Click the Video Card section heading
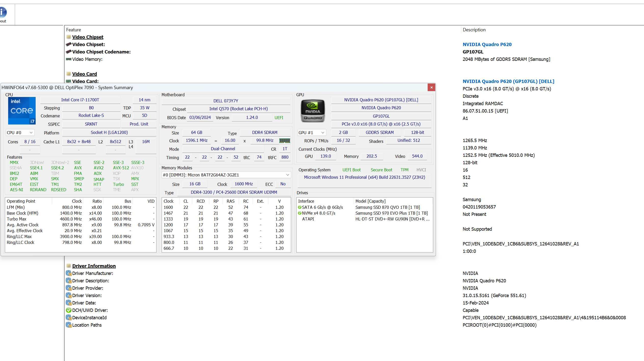 click(x=85, y=74)
